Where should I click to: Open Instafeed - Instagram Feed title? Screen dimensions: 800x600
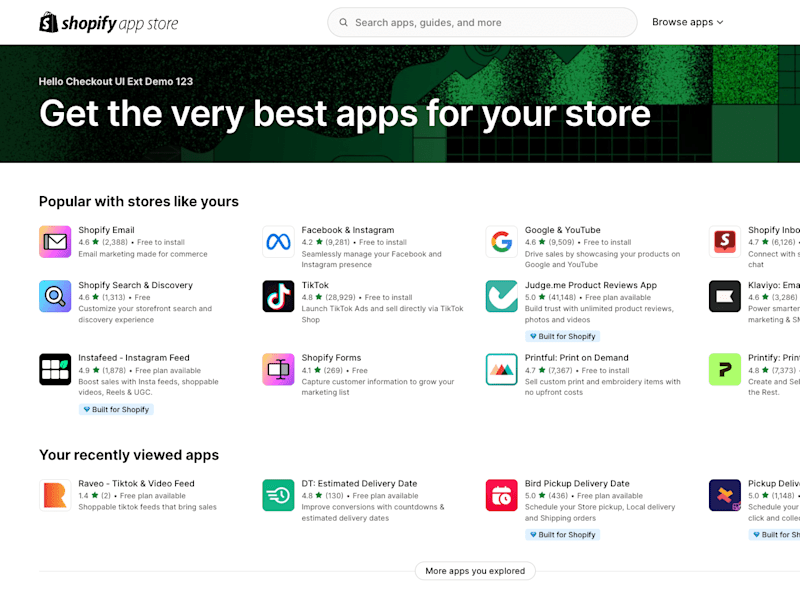[x=134, y=358]
